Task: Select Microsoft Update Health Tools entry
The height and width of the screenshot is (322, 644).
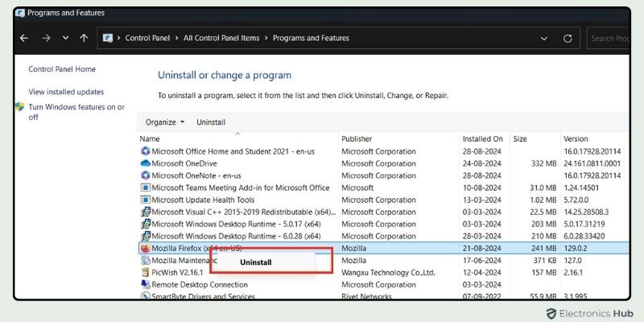Action: 203,200
